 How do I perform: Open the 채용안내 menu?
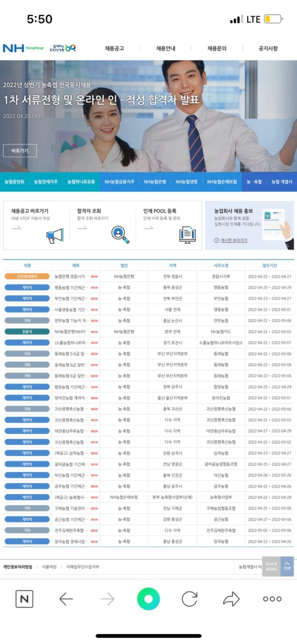pyautogui.click(x=166, y=48)
